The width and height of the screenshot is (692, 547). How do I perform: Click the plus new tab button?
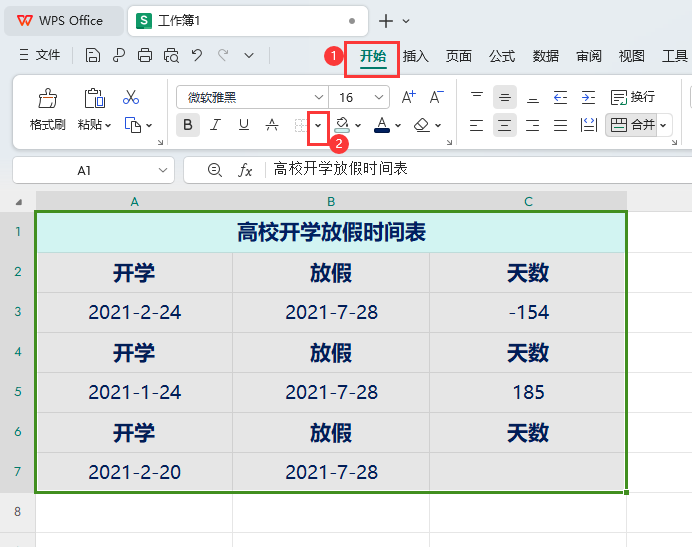(x=386, y=21)
